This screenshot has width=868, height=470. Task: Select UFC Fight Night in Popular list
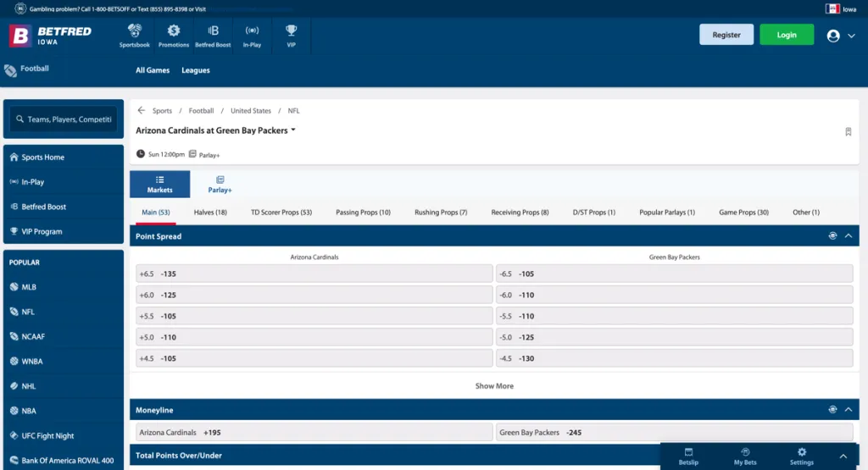64,436
